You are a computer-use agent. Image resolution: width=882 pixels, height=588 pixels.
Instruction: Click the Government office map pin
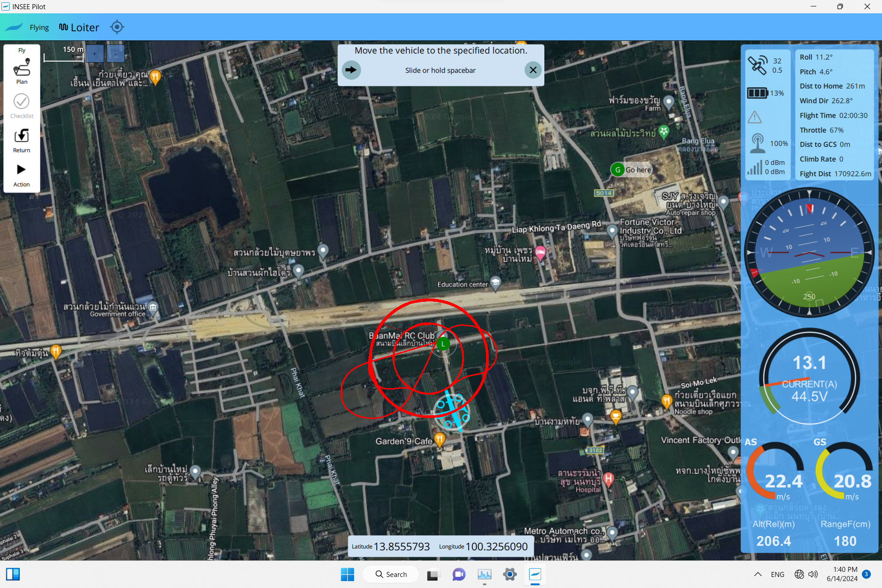click(153, 308)
